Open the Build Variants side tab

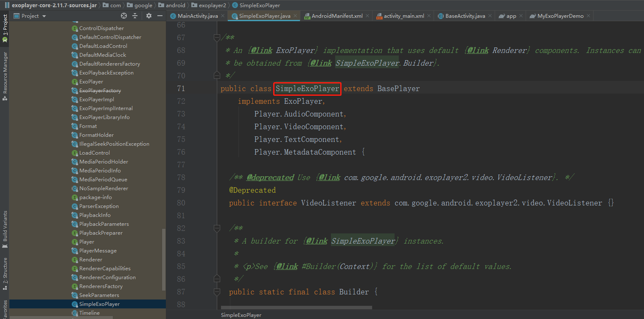tap(5, 229)
